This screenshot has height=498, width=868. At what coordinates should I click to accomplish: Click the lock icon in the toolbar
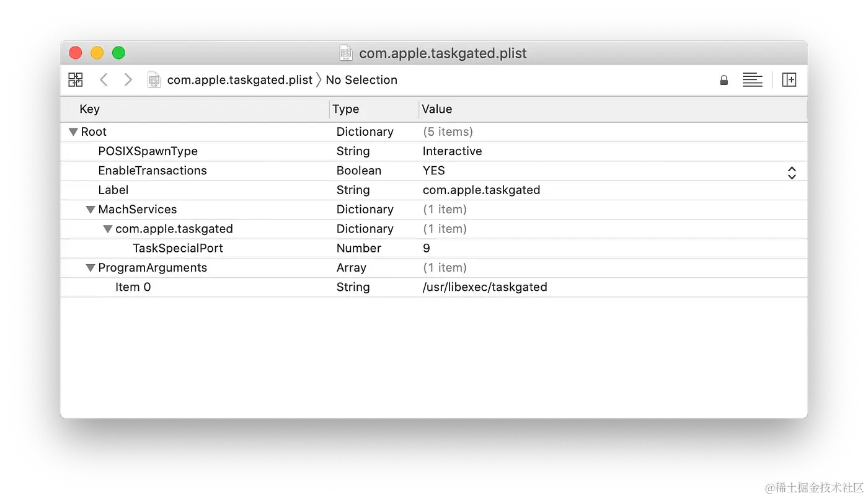tap(724, 80)
